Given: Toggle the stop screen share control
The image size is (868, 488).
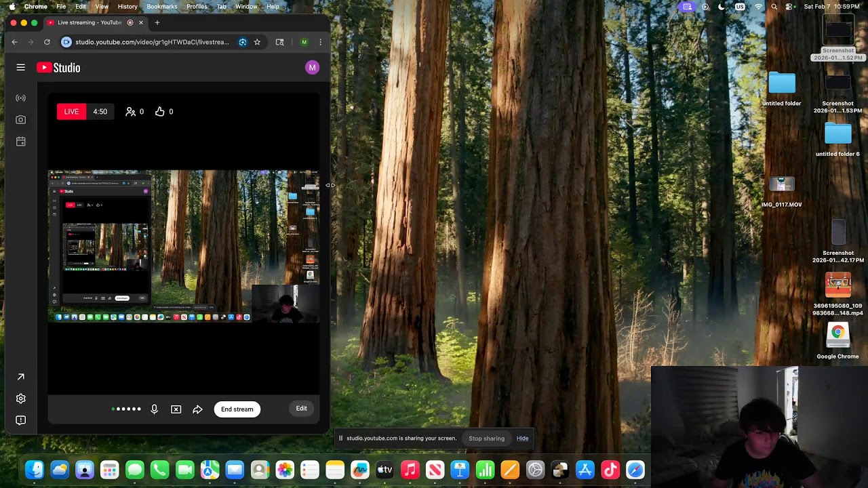Looking at the screenshot, I should [x=176, y=409].
